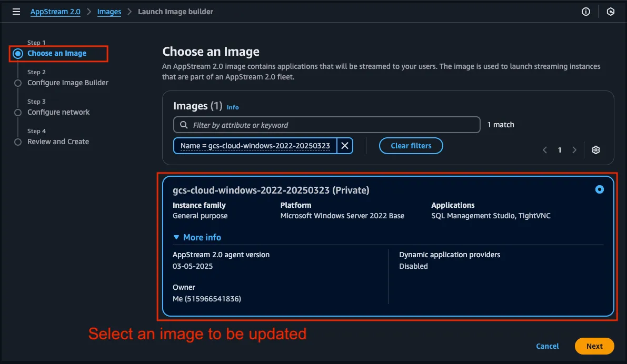Collapse the More info section

(197, 237)
